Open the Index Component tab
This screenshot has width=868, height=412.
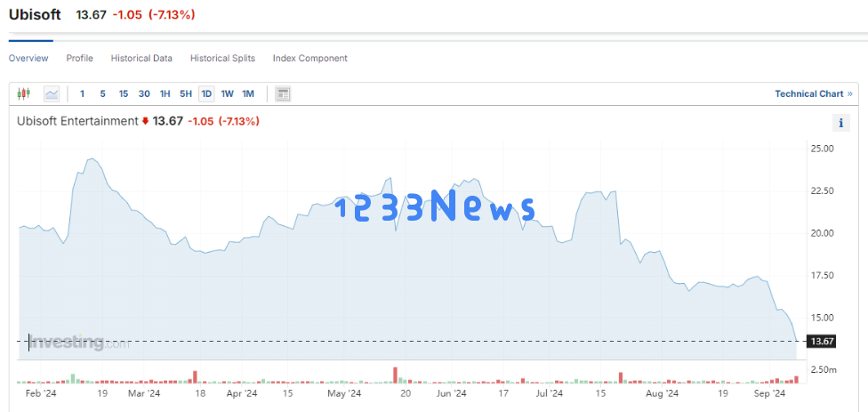310,58
